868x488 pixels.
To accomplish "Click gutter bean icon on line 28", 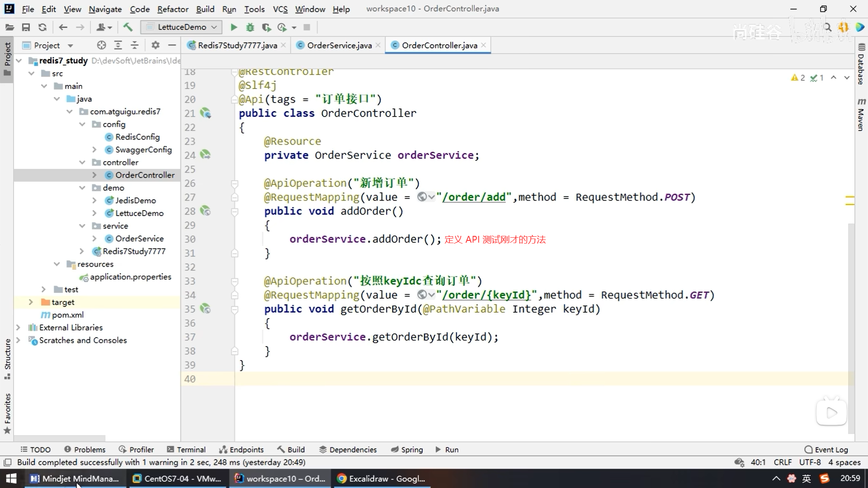I will click(x=205, y=211).
